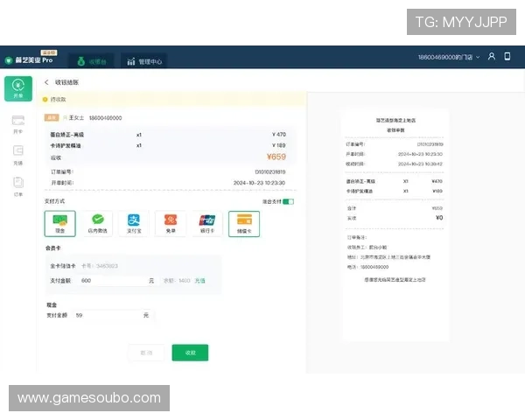525x420 pixels.
Task: Click the green 充值 link beside balance
Action: [x=199, y=281]
